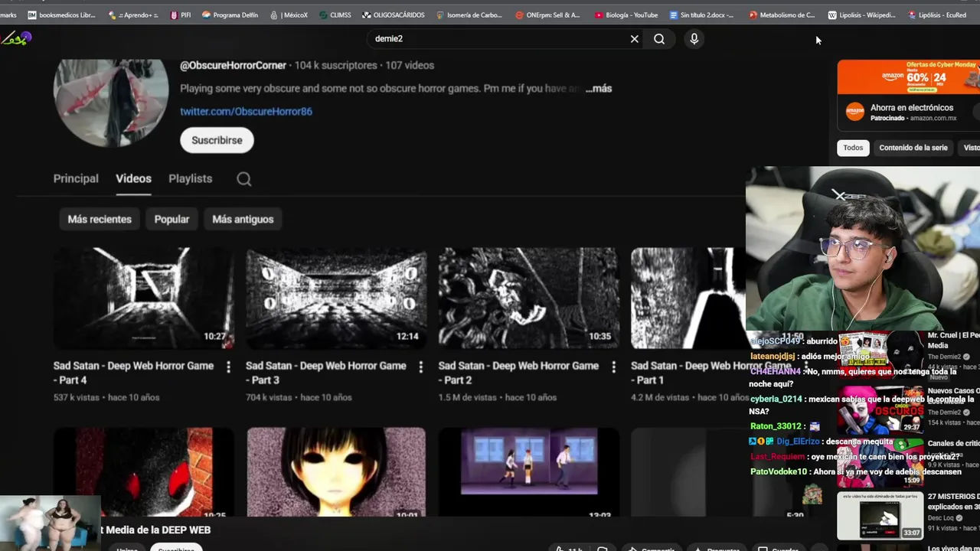This screenshot has width=980, height=551.
Task: Click the magnifying glass search button
Action: (x=659, y=39)
